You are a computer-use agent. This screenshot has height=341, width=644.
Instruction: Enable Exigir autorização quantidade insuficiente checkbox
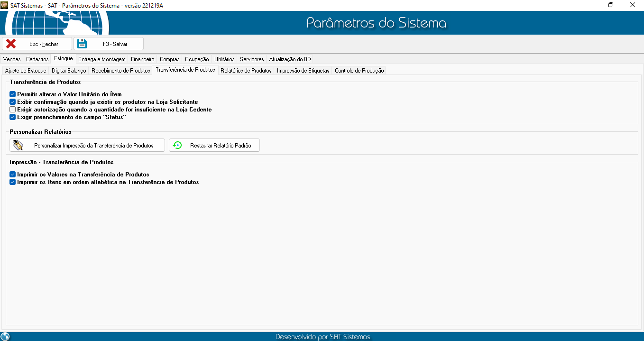pyautogui.click(x=13, y=110)
